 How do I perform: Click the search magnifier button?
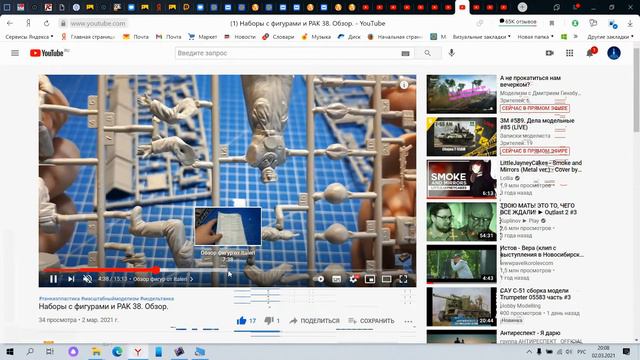(x=427, y=53)
